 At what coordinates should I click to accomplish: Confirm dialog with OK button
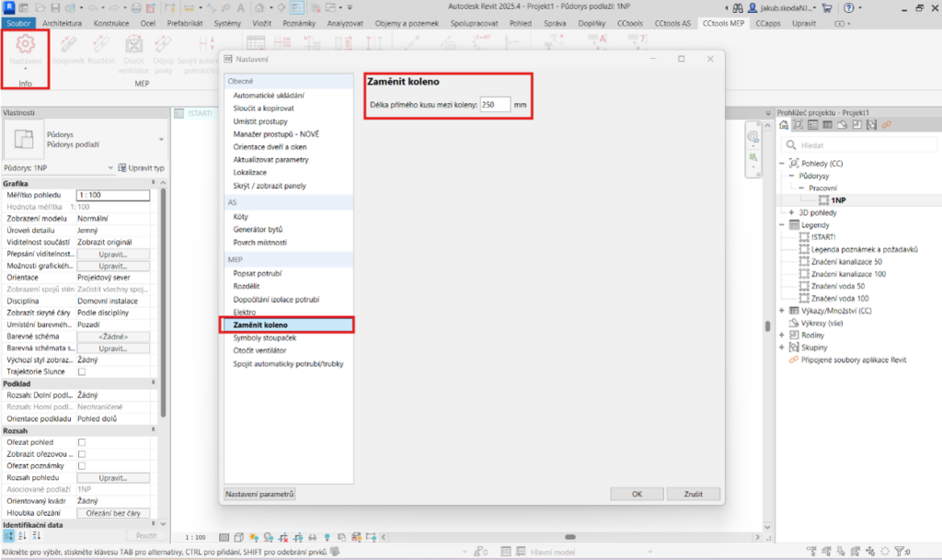click(x=637, y=494)
